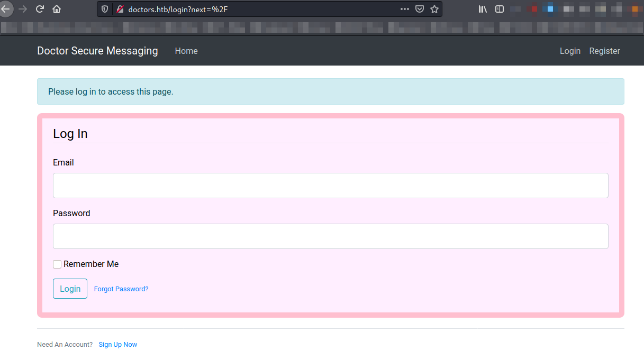Toggle the browser sidebar icon
Image resolution: width=644 pixels, height=351 pixels.
tap(500, 9)
